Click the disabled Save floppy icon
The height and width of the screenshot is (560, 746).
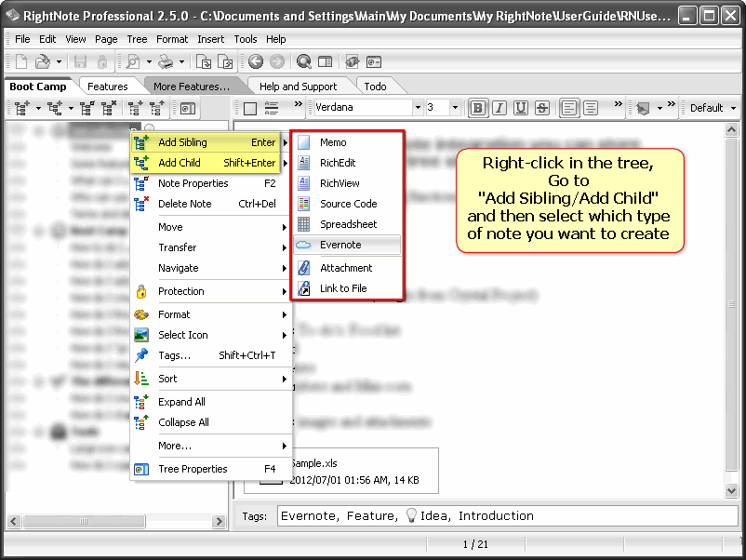[x=80, y=61]
